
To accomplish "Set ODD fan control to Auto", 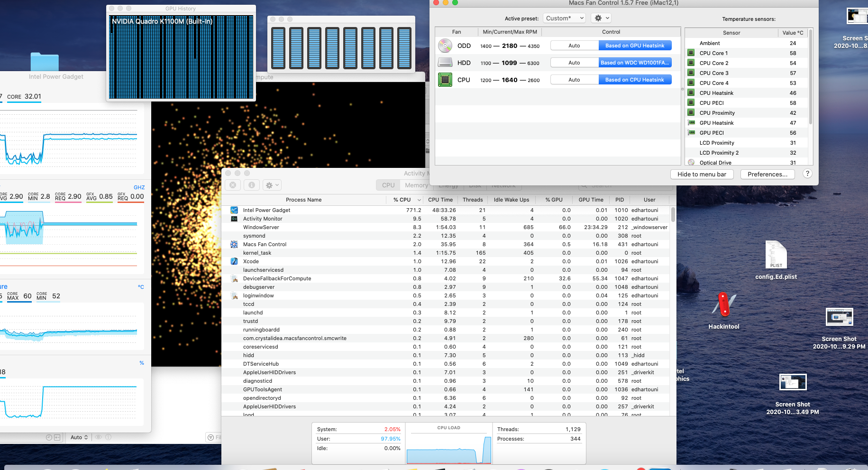I will (x=574, y=46).
